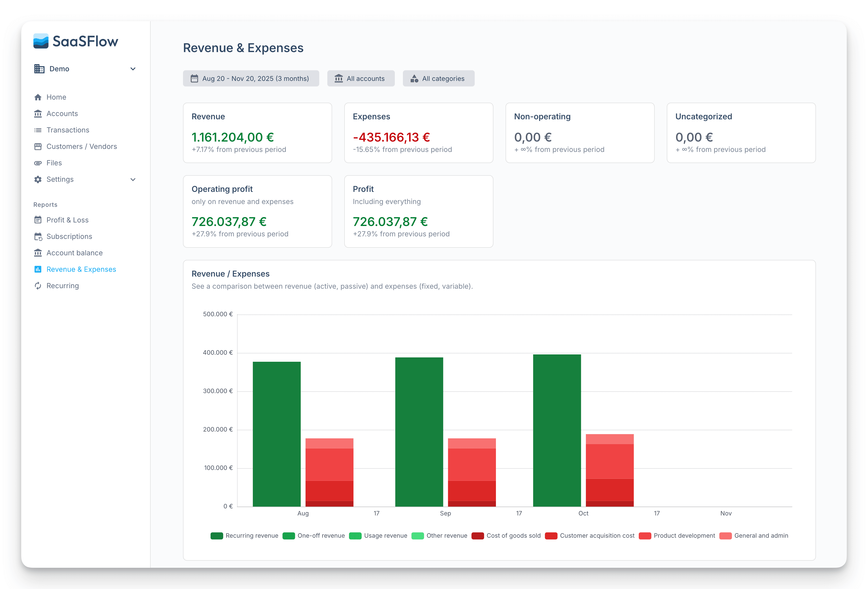Screen dimensions: 868x589
Task: Click the All accounts filter button
Action: [360, 78]
